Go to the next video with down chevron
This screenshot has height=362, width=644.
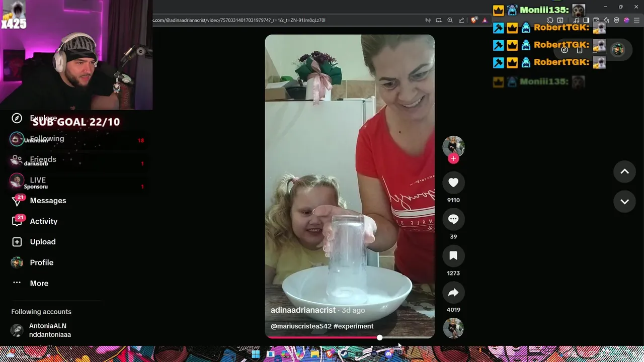(x=624, y=202)
